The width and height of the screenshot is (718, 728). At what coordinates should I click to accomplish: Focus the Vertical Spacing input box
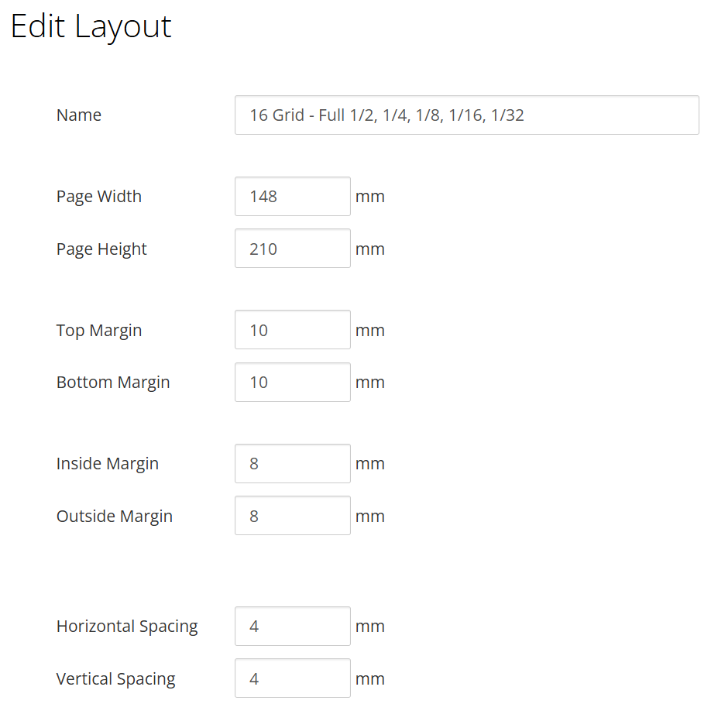coord(293,678)
